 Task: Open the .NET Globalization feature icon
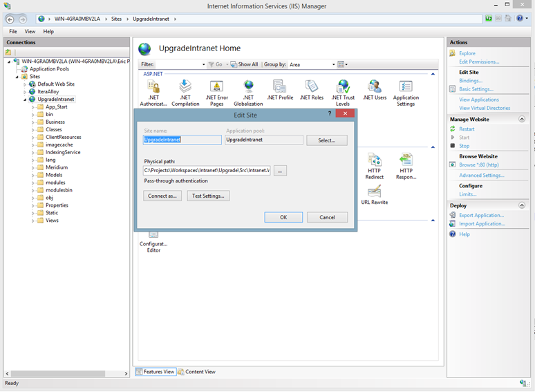pos(248,87)
